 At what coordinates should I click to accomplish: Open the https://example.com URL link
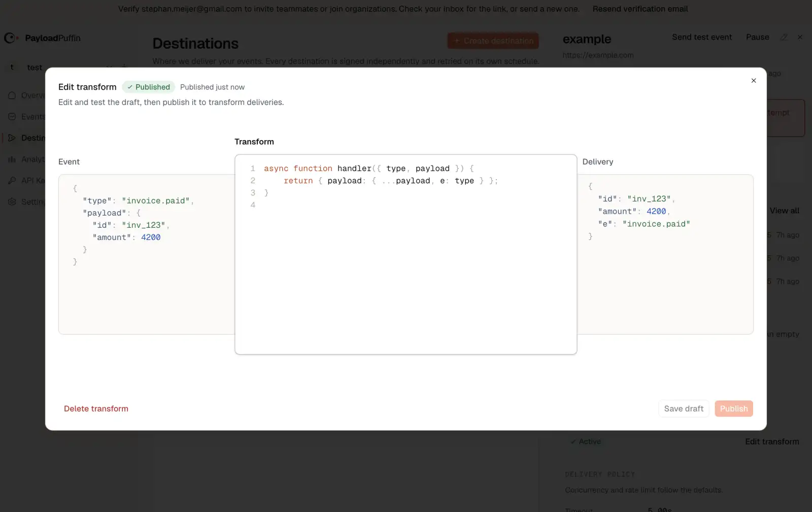(x=598, y=55)
